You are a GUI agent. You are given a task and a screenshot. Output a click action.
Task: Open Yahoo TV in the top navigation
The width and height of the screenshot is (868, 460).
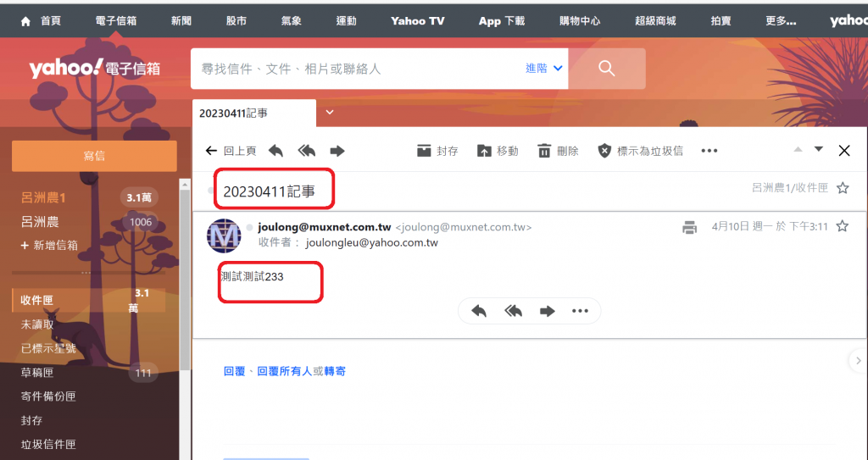tap(417, 21)
